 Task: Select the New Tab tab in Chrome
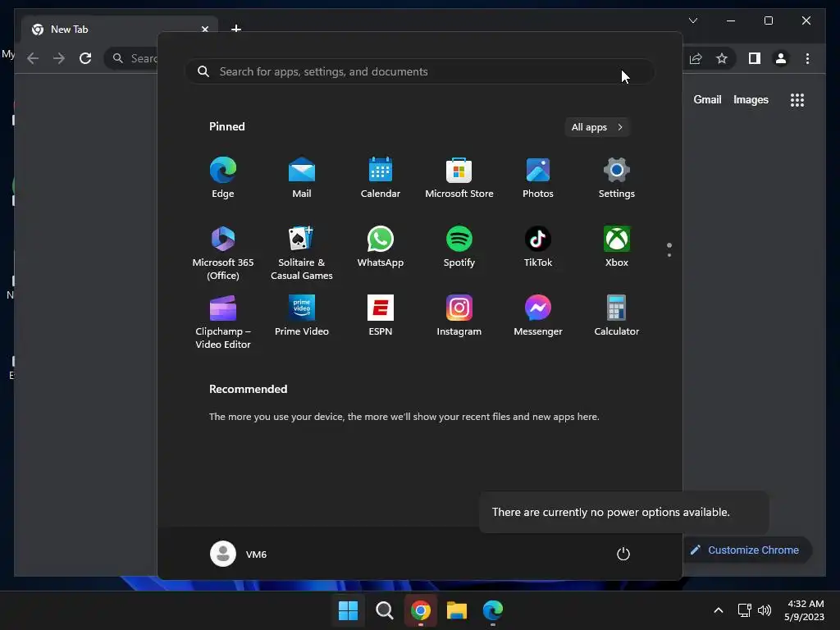[x=119, y=29]
